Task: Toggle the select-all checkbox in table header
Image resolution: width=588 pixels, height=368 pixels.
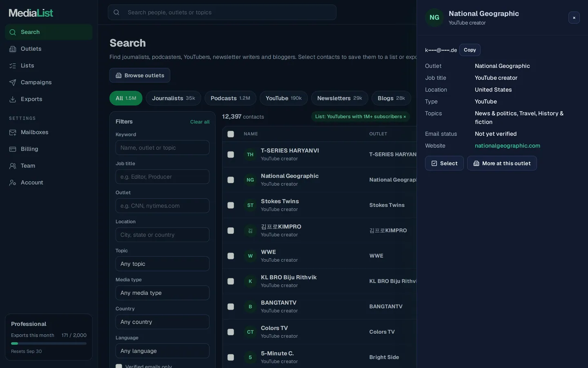Action: point(231,134)
